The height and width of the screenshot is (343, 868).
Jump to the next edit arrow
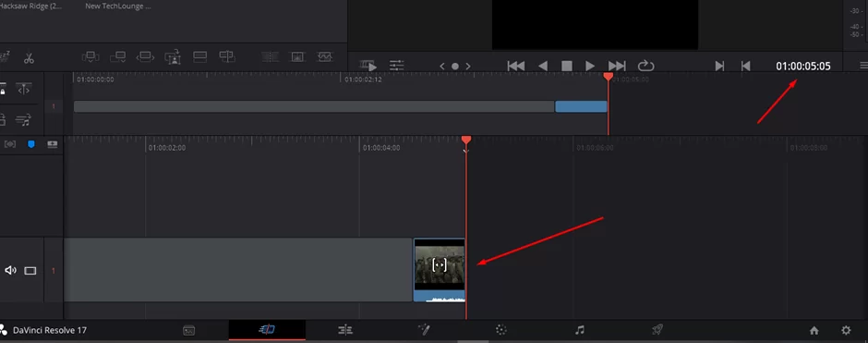click(x=468, y=66)
